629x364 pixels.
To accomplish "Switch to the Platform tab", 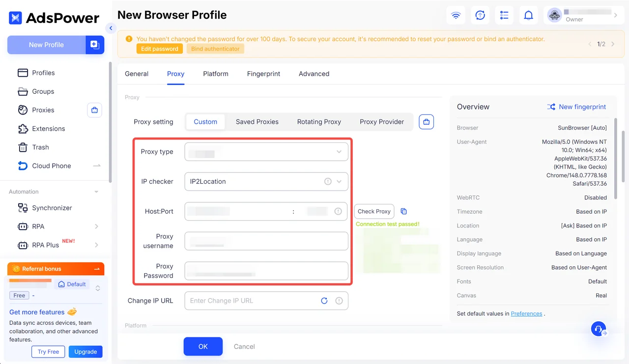I will pos(216,74).
